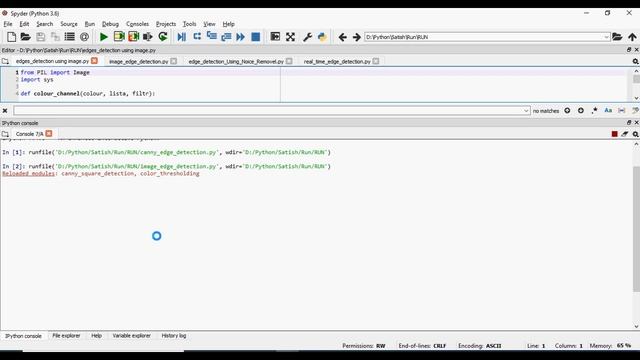Open the Search menu

tap(44, 24)
